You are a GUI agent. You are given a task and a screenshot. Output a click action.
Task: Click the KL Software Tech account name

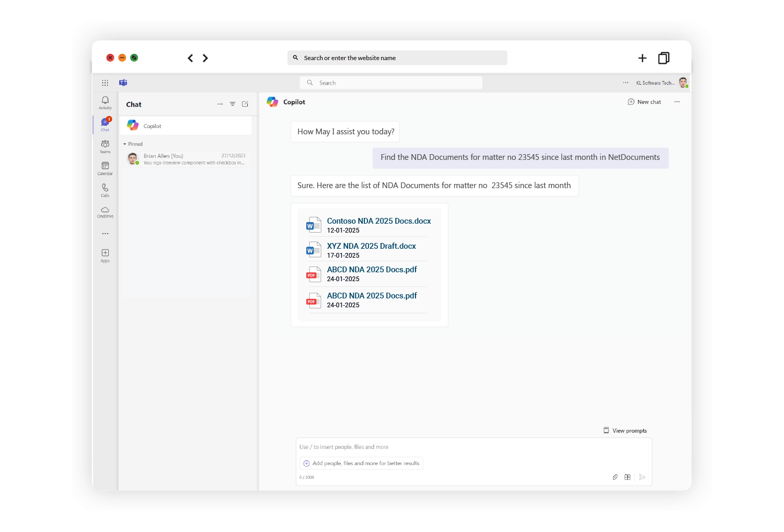pyautogui.click(x=655, y=83)
